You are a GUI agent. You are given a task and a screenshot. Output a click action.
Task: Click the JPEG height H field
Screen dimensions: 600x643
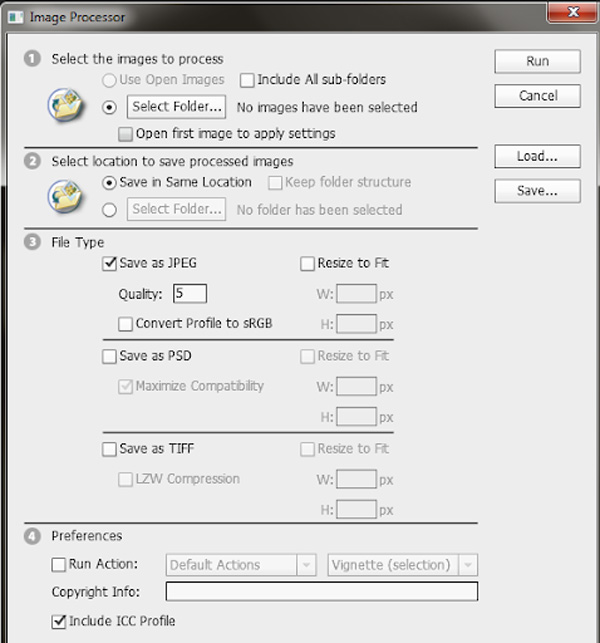[x=356, y=324]
